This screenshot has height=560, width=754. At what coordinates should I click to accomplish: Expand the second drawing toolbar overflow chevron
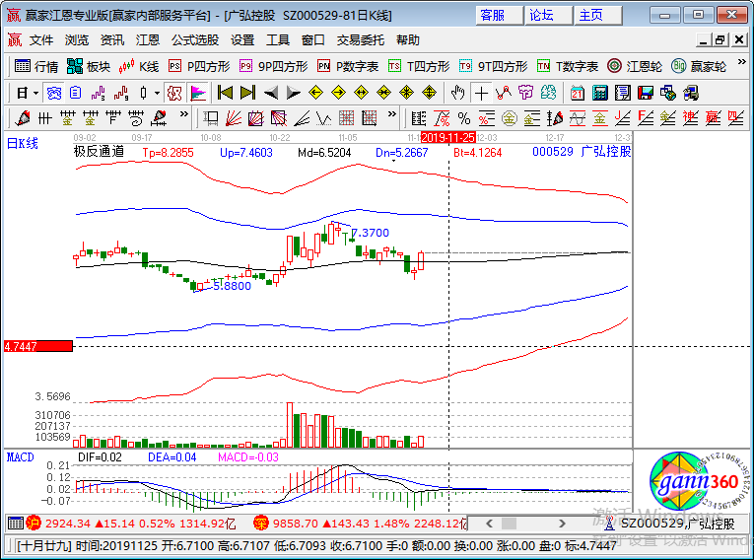click(392, 114)
